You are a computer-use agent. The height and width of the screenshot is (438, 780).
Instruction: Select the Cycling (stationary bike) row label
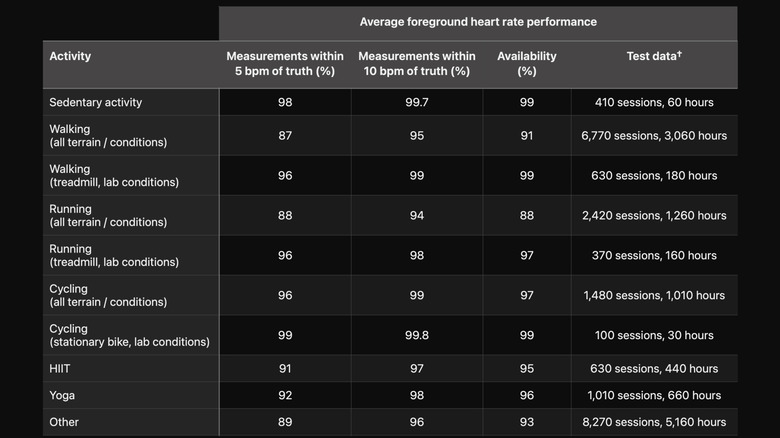pyautogui.click(x=129, y=336)
